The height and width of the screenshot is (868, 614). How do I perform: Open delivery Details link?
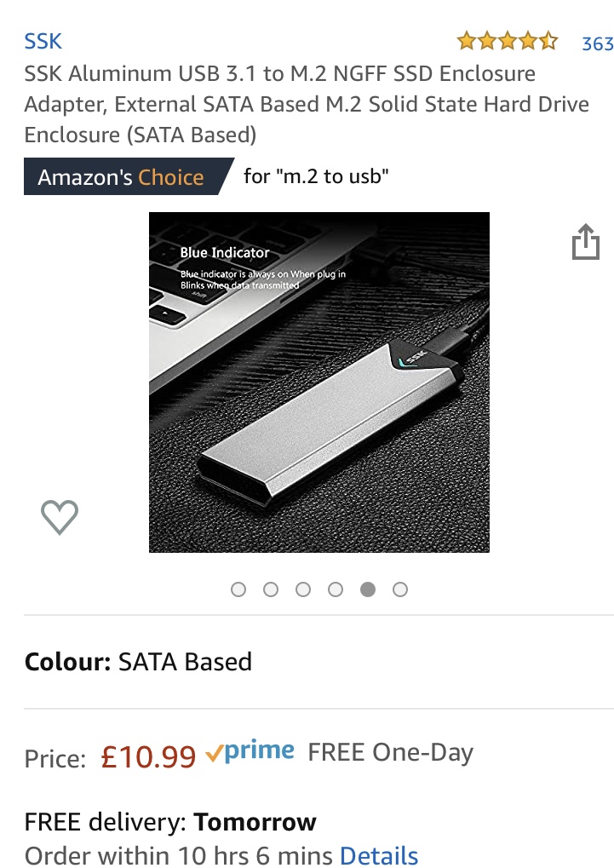click(x=379, y=855)
